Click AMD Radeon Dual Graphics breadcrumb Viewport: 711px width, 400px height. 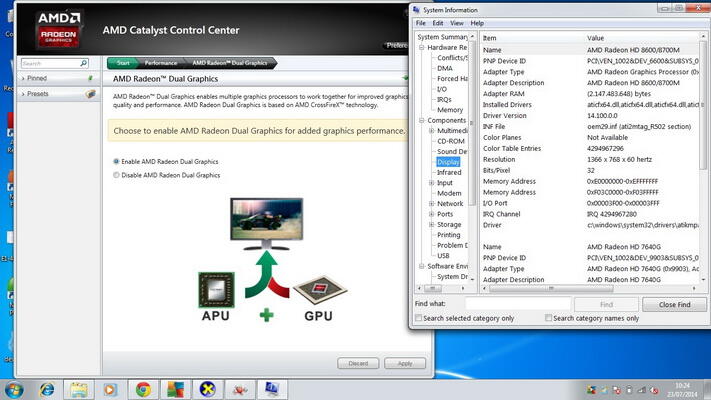[x=230, y=63]
